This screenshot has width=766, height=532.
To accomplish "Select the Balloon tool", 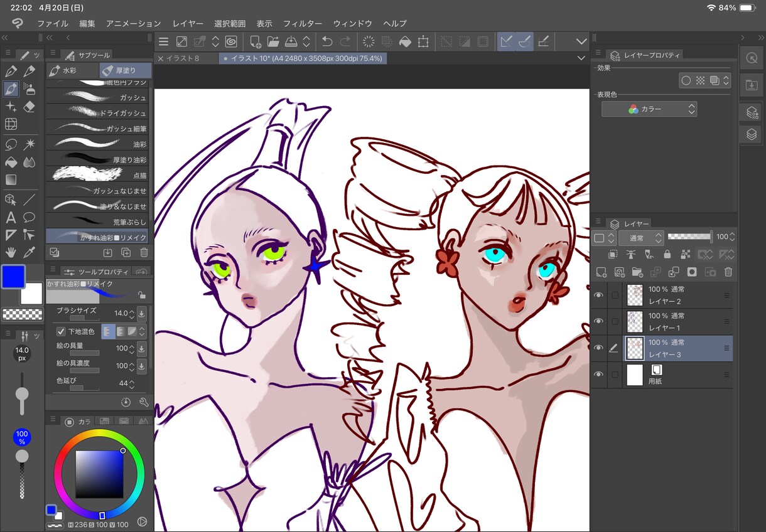I will pyautogui.click(x=29, y=218).
